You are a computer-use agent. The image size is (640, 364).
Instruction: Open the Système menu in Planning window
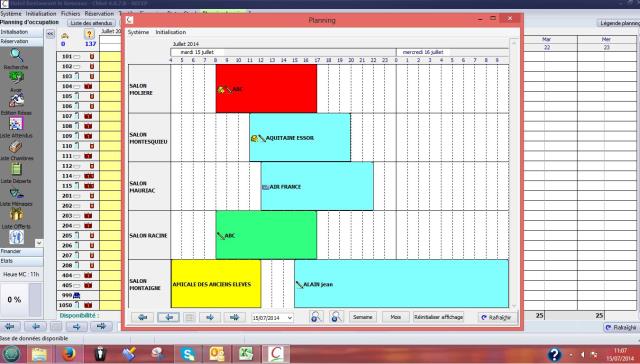pos(138,32)
